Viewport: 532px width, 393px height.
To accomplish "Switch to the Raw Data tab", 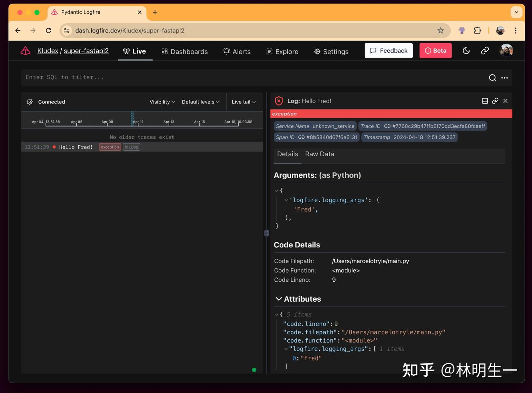I will pos(319,154).
